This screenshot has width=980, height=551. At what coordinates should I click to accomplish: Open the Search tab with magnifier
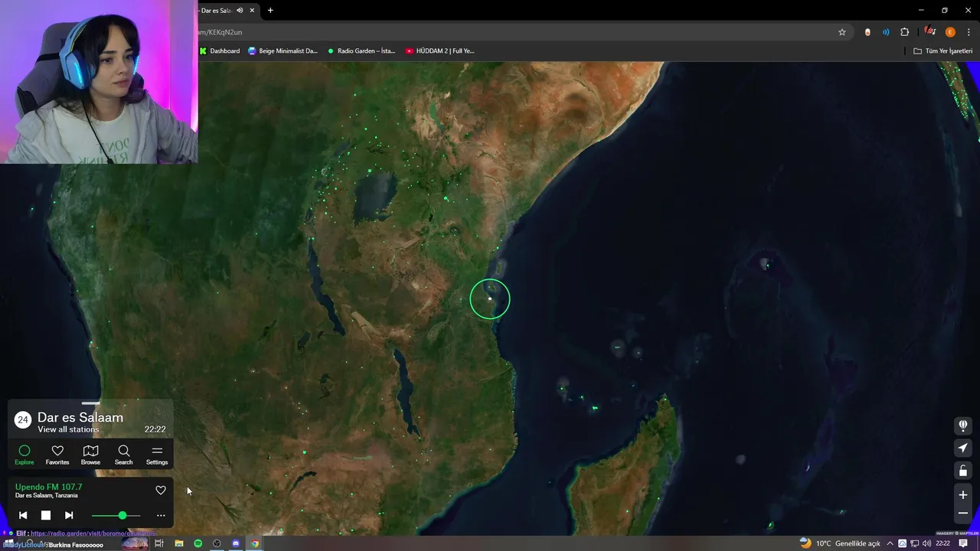point(123,455)
